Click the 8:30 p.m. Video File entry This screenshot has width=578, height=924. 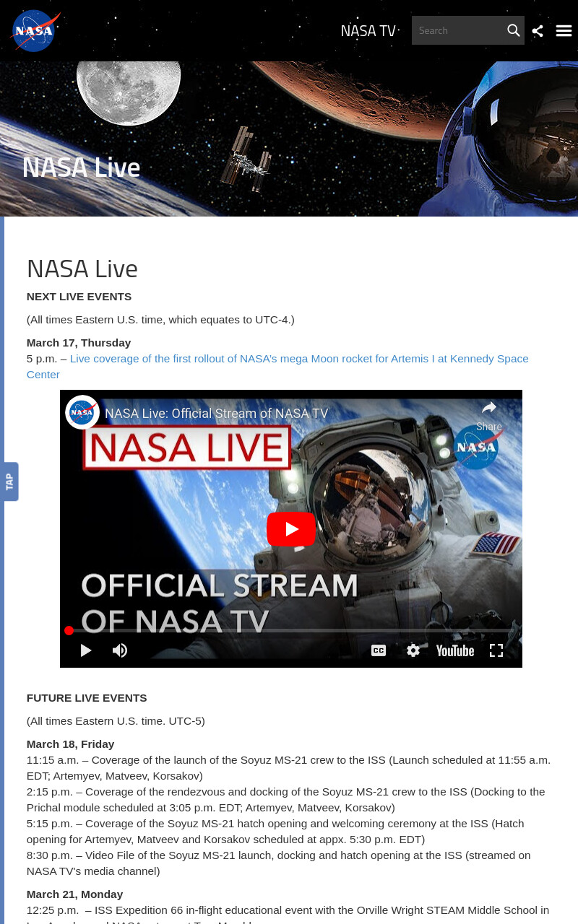point(279,863)
